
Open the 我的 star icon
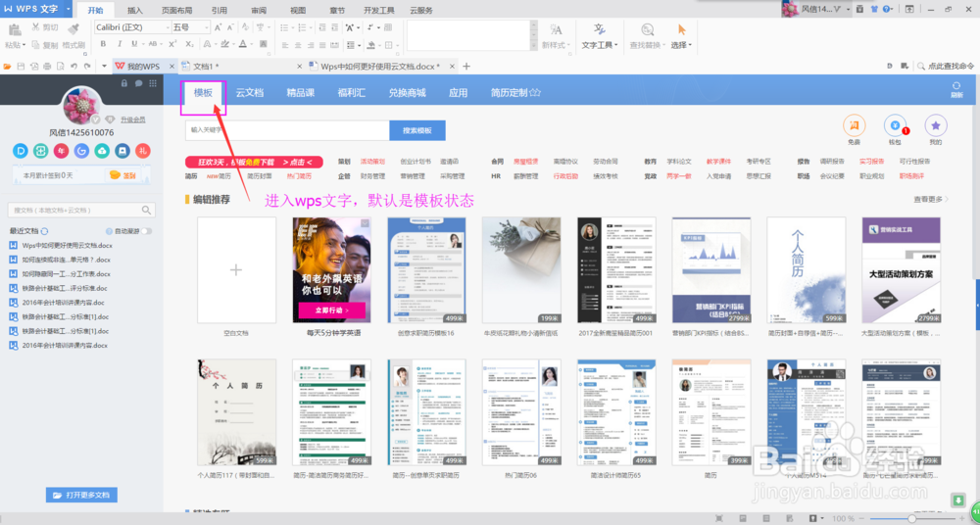pyautogui.click(x=936, y=125)
